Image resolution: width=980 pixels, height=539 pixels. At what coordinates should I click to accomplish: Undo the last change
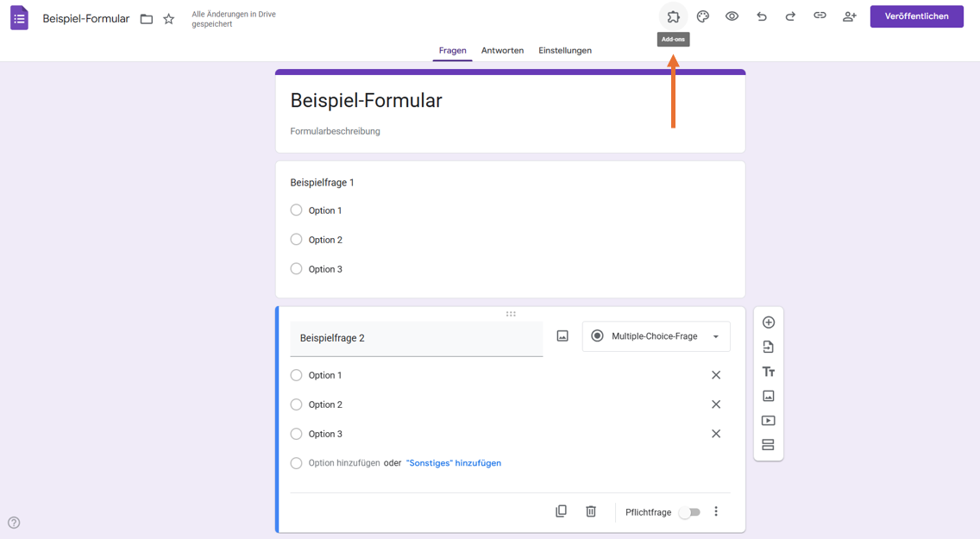pyautogui.click(x=761, y=16)
